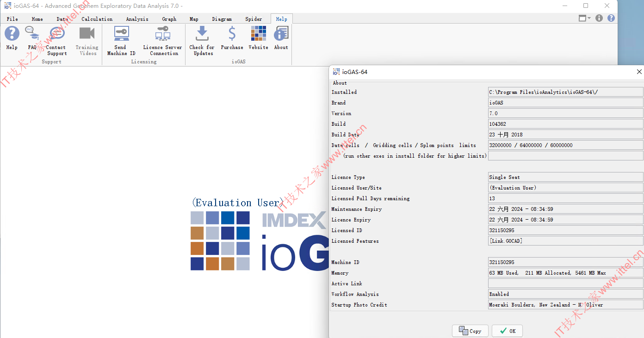Click the info icon in title area
644x338 pixels.
click(599, 18)
